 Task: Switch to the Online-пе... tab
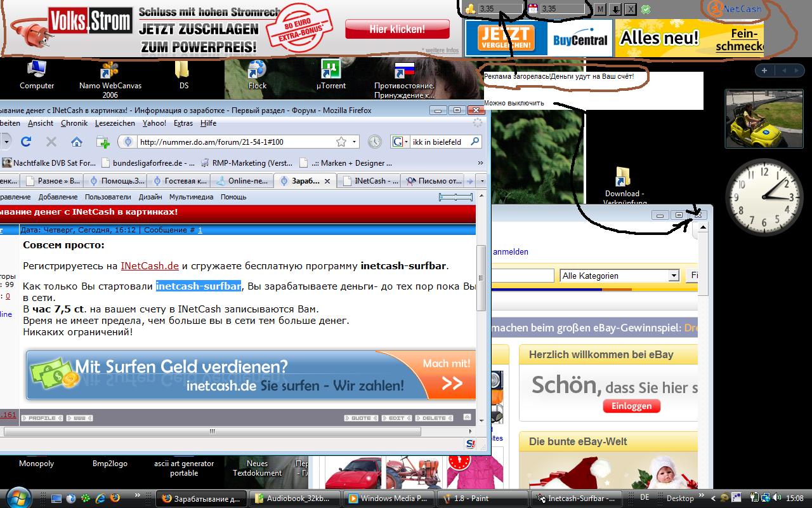pyautogui.click(x=242, y=181)
